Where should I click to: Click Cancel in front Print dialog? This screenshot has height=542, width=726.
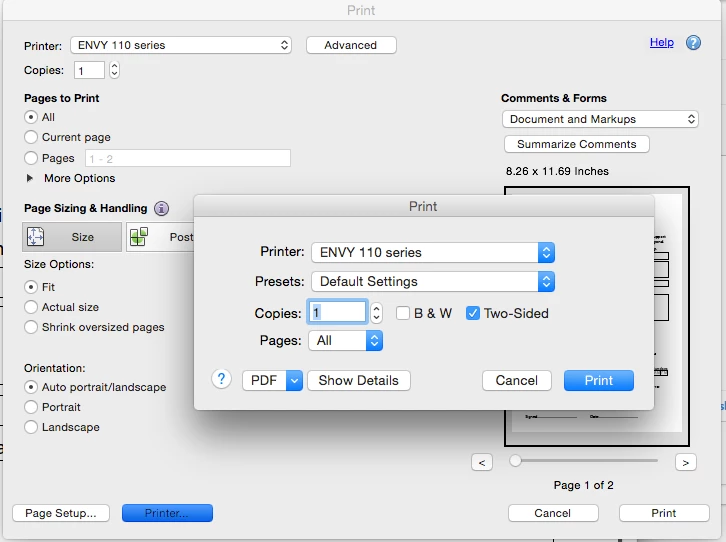[517, 380]
